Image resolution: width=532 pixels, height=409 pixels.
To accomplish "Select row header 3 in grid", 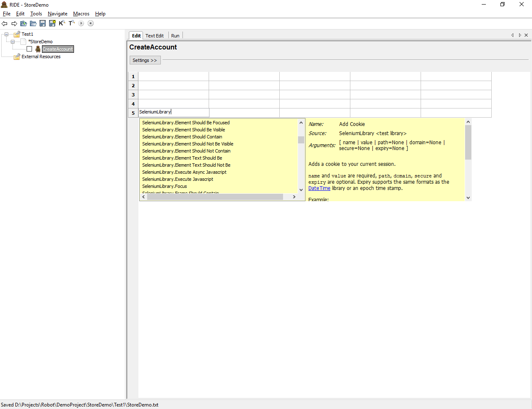I will point(133,95).
